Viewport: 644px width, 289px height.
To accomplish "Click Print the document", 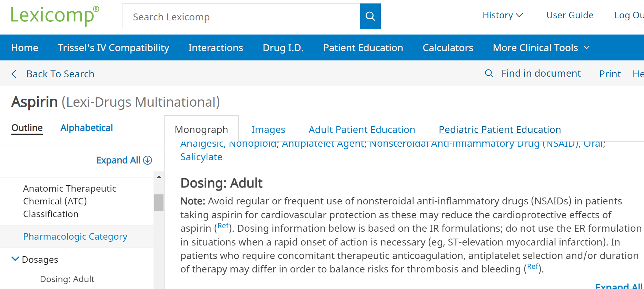I will pyautogui.click(x=610, y=74).
